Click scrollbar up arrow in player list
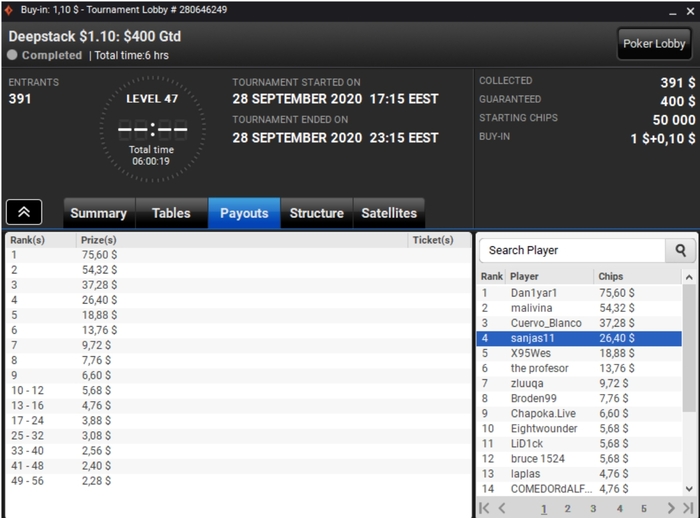The width and height of the screenshot is (700, 518). (689, 277)
